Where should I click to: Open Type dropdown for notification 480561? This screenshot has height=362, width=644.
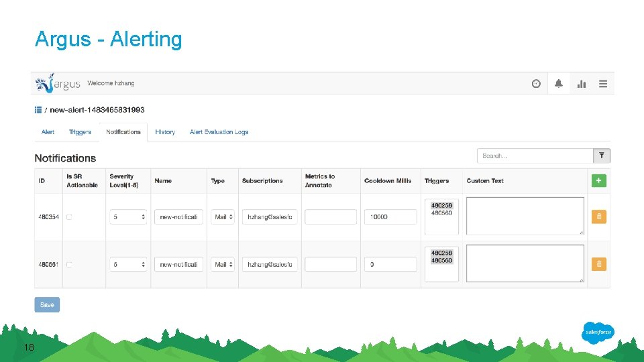[x=223, y=265]
